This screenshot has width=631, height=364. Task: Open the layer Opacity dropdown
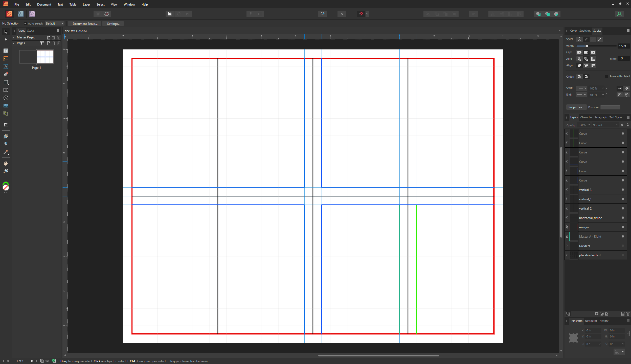pyautogui.click(x=589, y=125)
